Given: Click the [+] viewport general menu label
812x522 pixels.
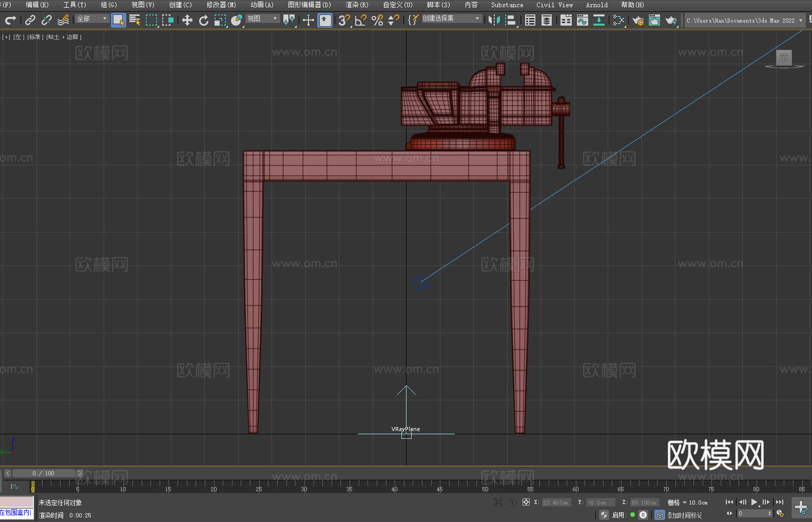Looking at the screenshot, I should pyautogui.click(x=6, y=37).
